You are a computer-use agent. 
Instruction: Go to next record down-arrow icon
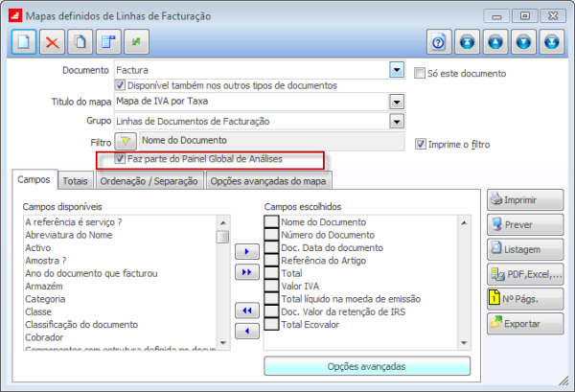523,42
